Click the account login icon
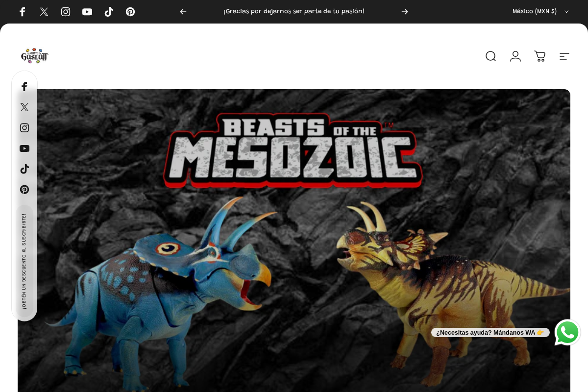Screen dimensions: 588x392 click(515, 56)
